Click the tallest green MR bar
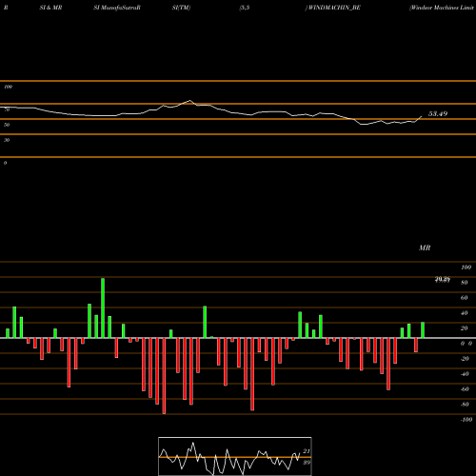The height and width of the screenshot is (476, 476). (x=103, y=307)
